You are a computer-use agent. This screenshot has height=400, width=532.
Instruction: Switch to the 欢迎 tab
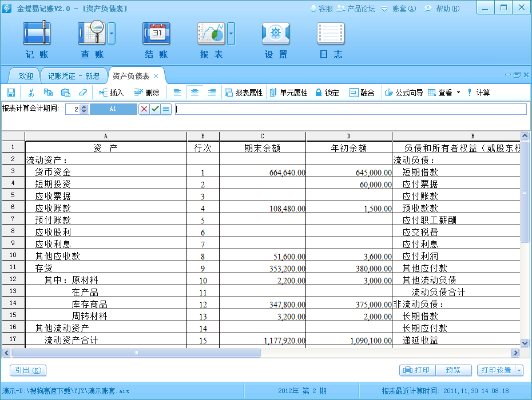26,76
